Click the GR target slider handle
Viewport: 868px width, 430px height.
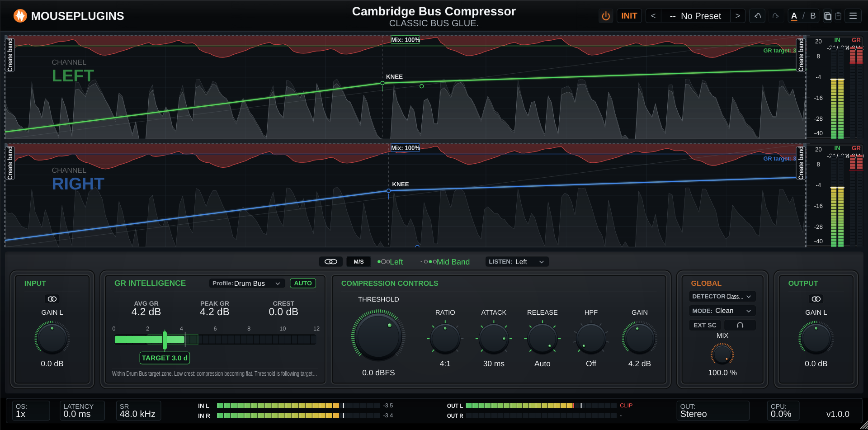point(165,340)
